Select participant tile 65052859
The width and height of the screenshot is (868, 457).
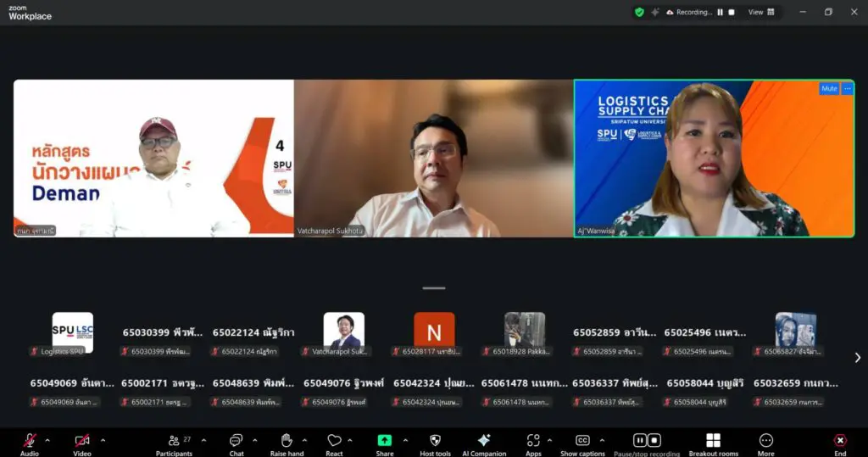pos(615,335)
